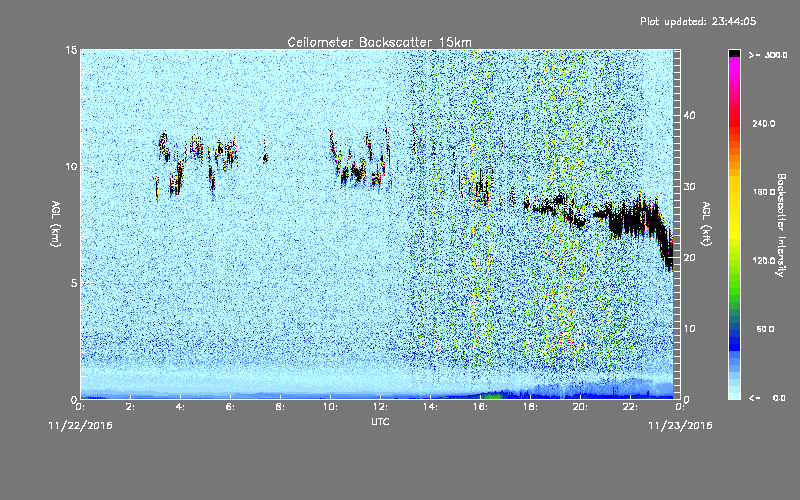Pick the black top segment of the colorbar

[734, 53]
